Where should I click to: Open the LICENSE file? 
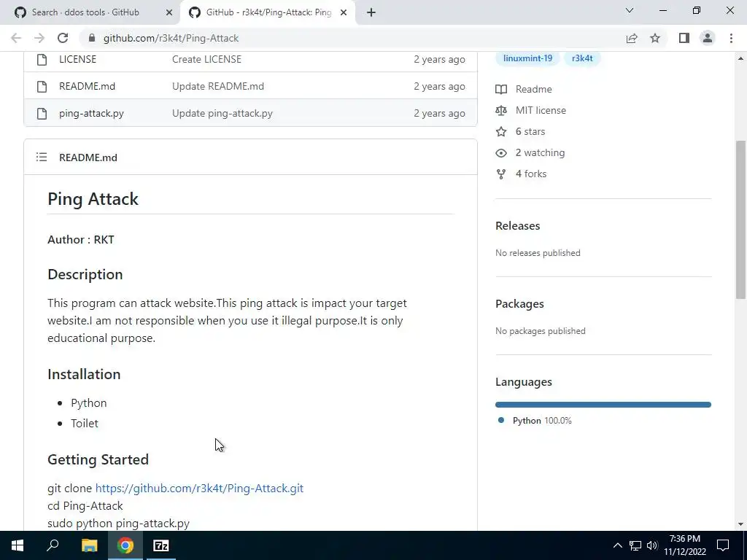(x=77, y=60)
